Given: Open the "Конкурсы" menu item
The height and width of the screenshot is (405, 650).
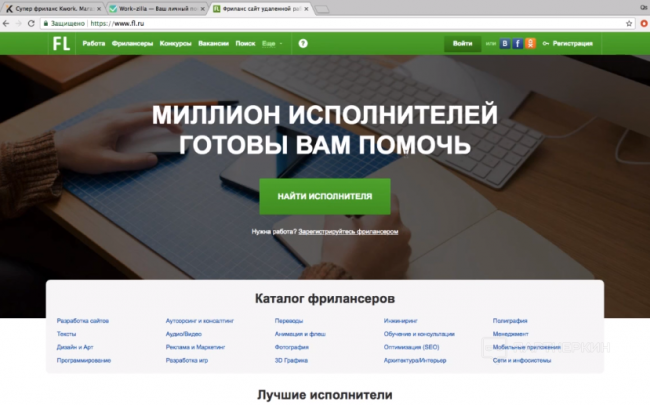Looking at the screenshot, I should (x=175, y=44).
